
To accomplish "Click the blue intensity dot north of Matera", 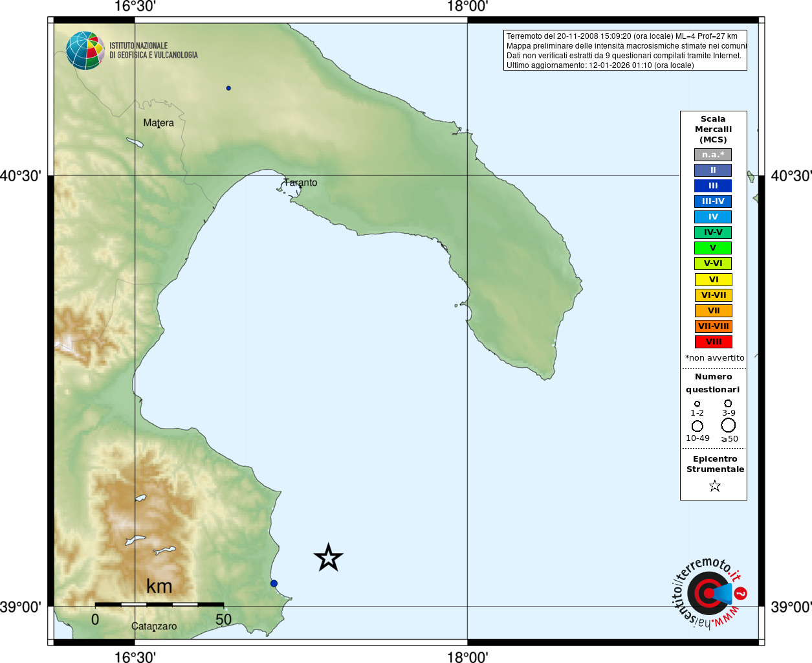I will click(228, 88).
